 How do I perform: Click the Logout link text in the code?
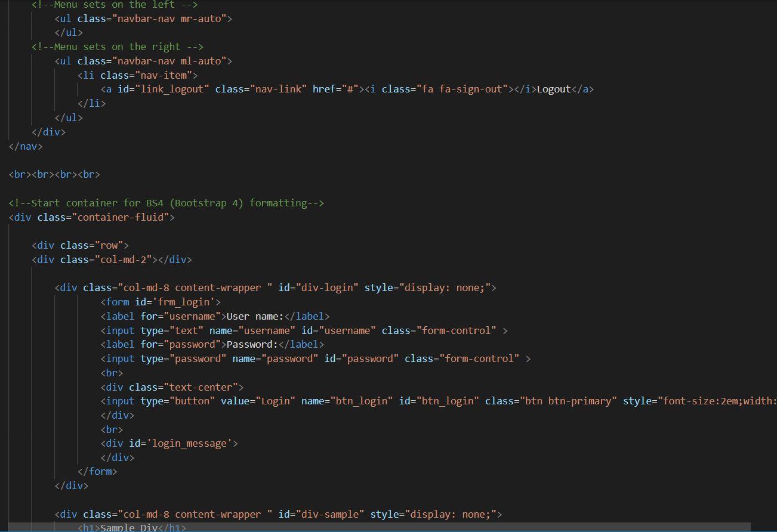[554, 89]
